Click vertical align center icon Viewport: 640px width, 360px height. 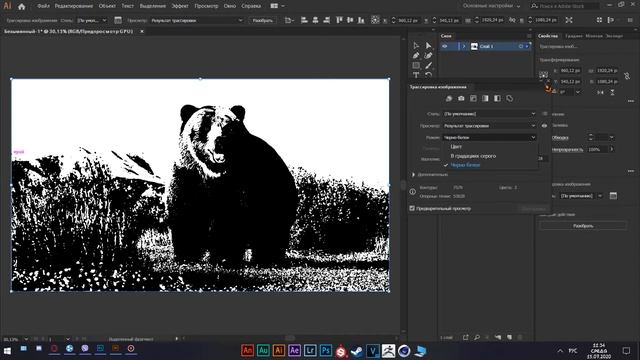pyautogui.click(x=350, y=20)
